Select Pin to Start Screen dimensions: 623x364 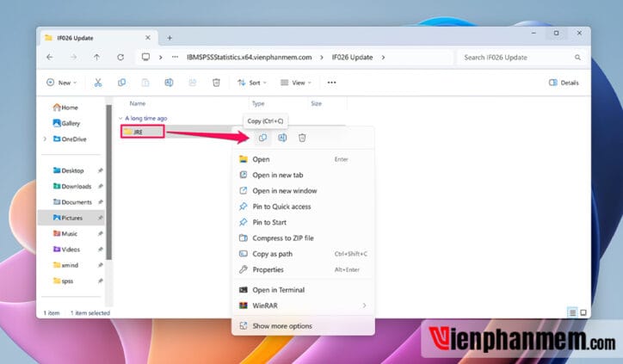303,223
